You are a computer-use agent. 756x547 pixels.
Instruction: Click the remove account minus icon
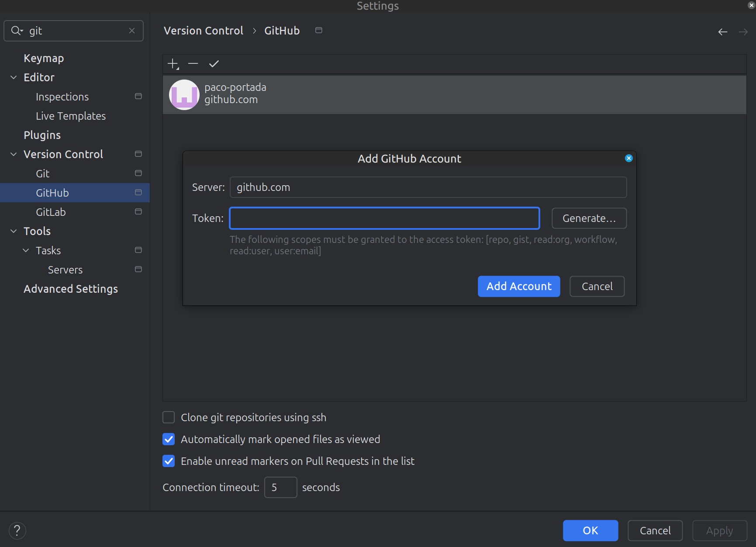(193, 64)
